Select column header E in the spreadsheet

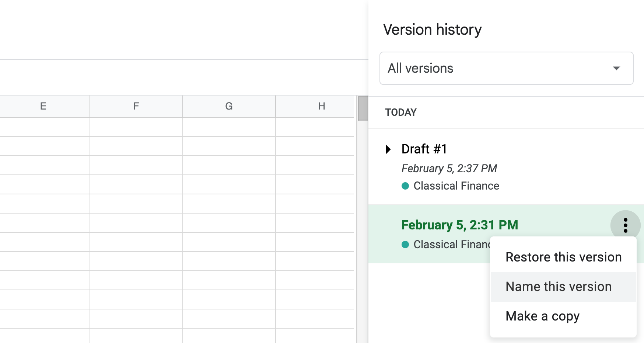tap(43, 106)
